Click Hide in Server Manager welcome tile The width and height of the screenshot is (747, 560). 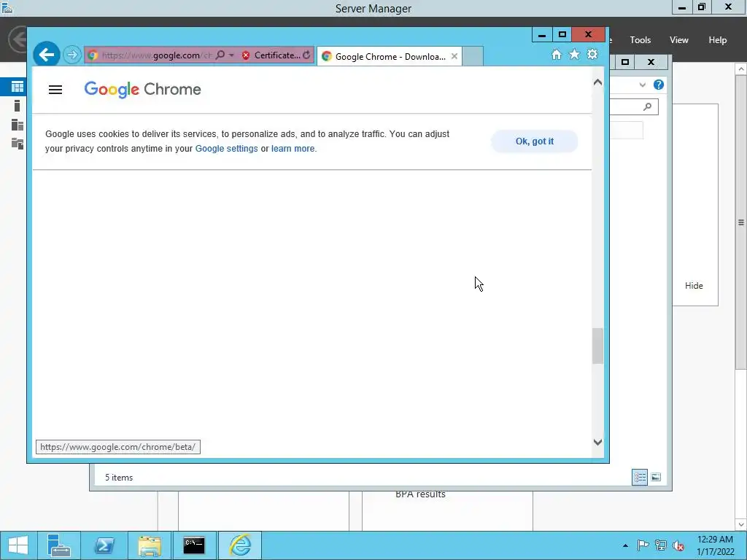coord(694,286)
